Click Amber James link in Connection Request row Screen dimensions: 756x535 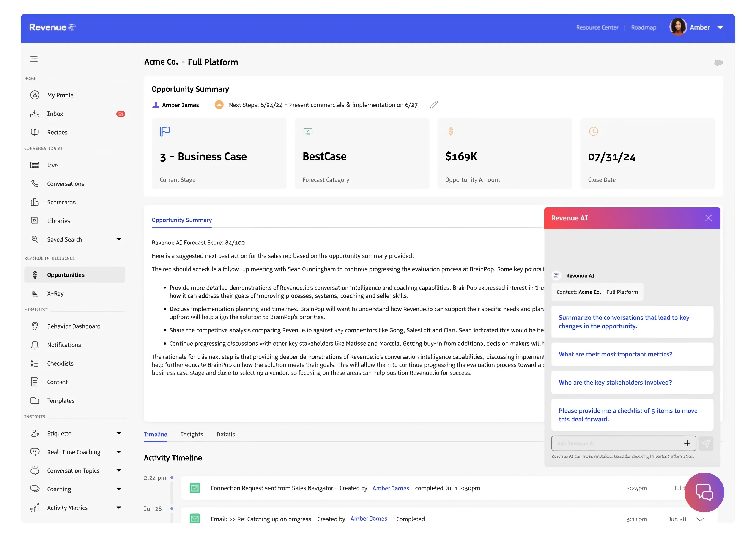click(x=391, y=488)
